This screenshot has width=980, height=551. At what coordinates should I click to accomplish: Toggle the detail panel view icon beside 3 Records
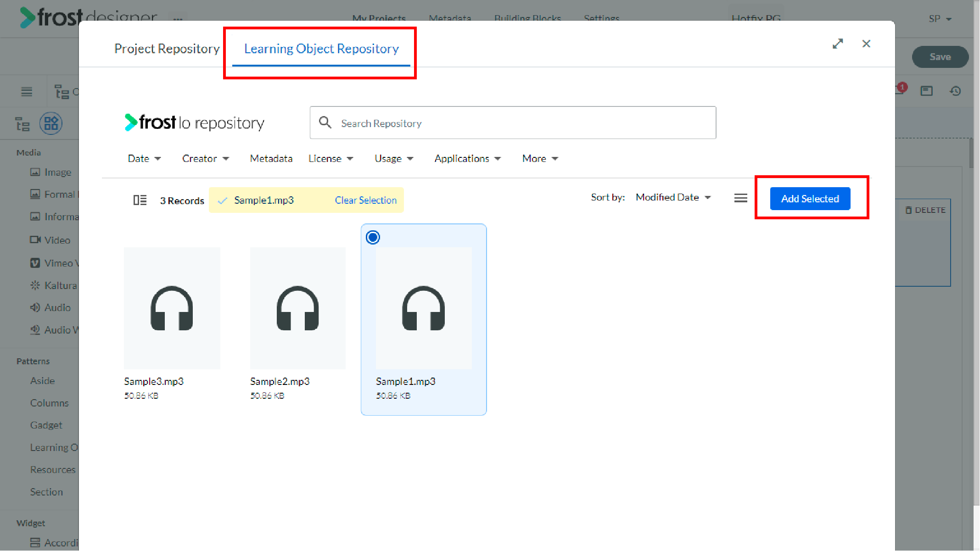[x=140, y=200]
